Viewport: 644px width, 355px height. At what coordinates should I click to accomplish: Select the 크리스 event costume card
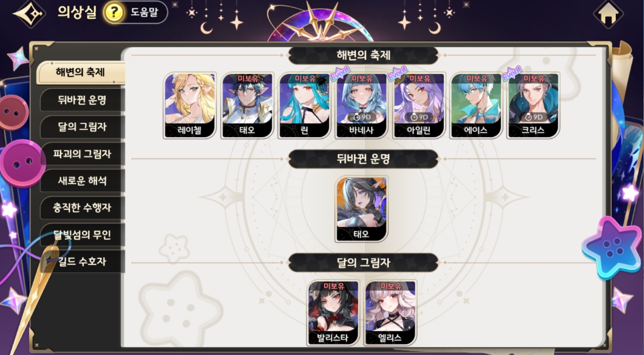(533, 105)
